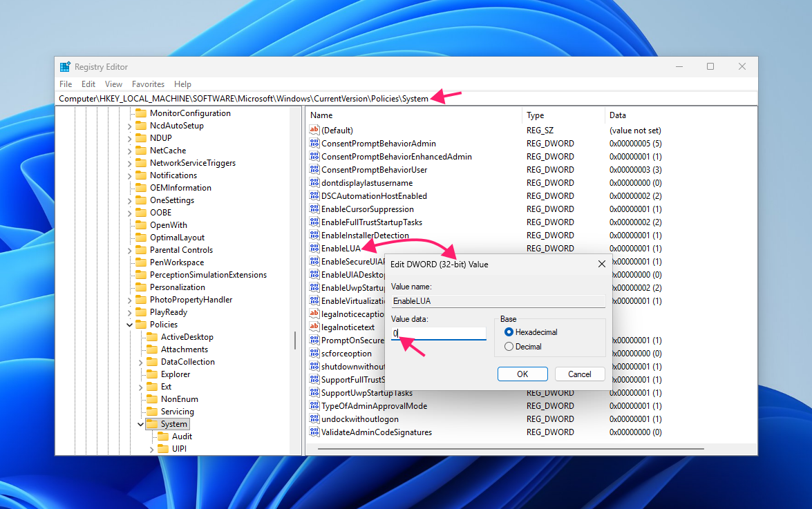
Task: Click the Attachments folder icon
Action: (x=152, y=349)
